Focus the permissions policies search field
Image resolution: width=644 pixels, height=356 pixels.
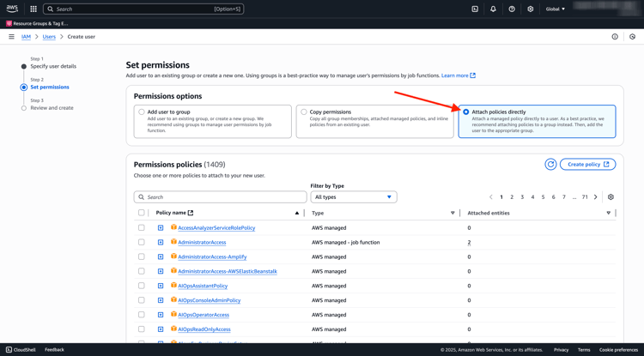click(x=220, y=196)
